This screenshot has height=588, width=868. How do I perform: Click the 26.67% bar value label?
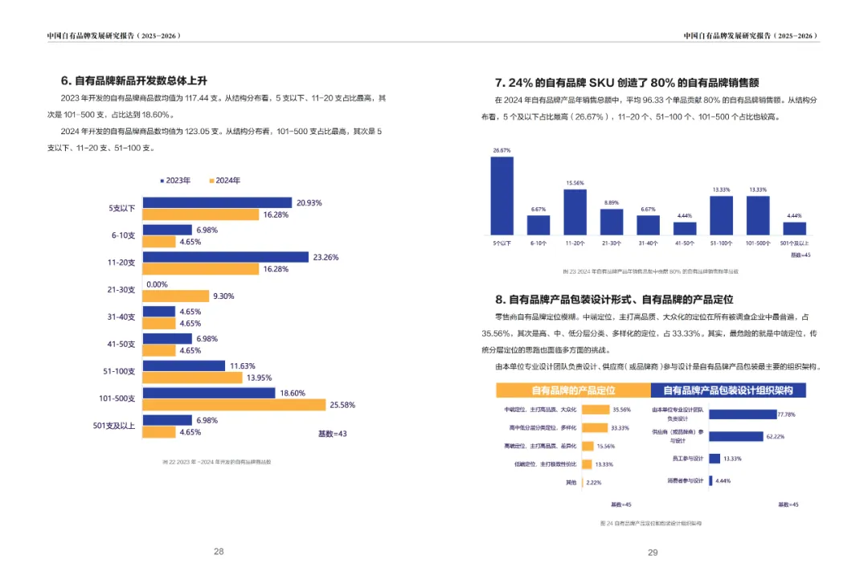point(502,150)
